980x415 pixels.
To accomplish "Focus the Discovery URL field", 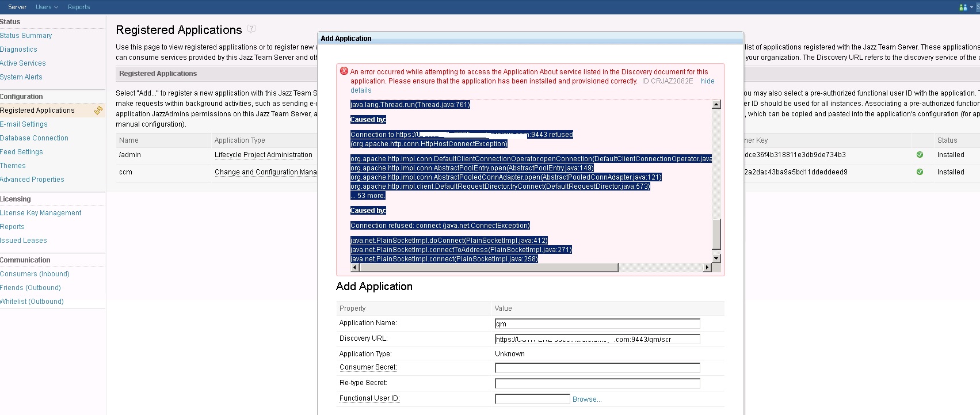I will point(597,339).
